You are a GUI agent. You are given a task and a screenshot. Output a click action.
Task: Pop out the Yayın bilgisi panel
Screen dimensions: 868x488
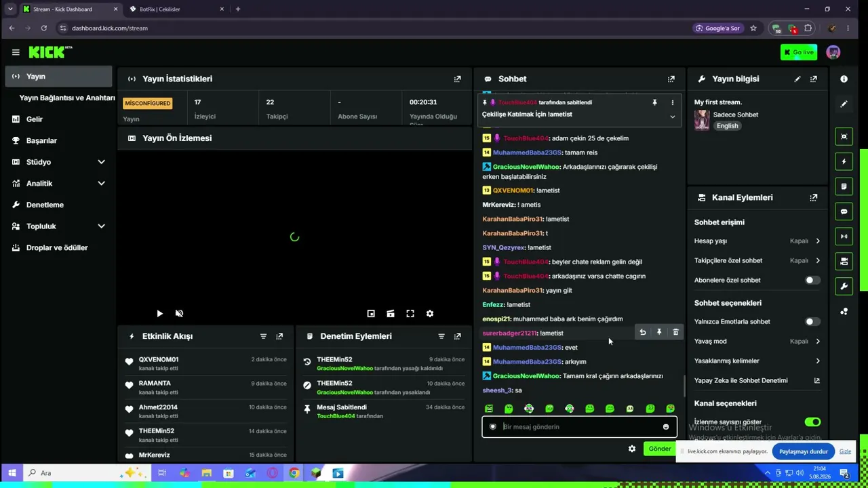tap(814, 79)
